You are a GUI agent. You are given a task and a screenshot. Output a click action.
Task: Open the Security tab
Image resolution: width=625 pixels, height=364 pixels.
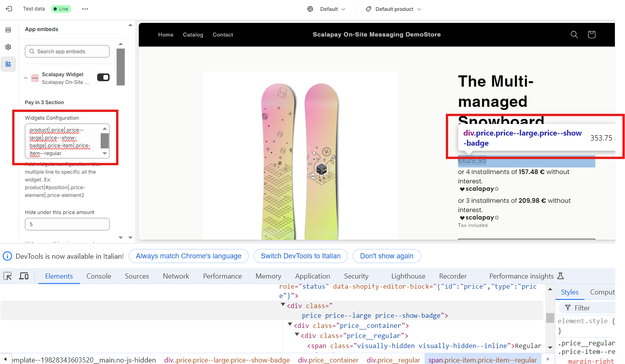356,276
